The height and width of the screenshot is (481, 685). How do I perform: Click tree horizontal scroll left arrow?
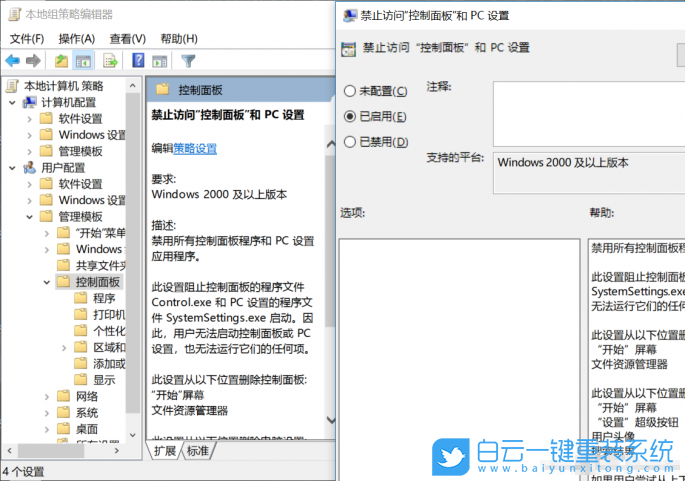10,450
